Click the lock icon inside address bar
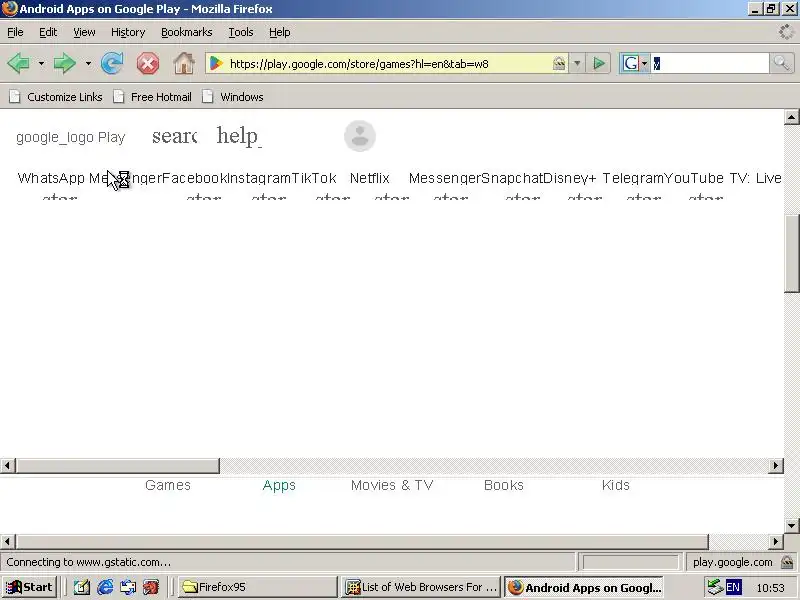The image size is (800, 600). coord(559,64)
